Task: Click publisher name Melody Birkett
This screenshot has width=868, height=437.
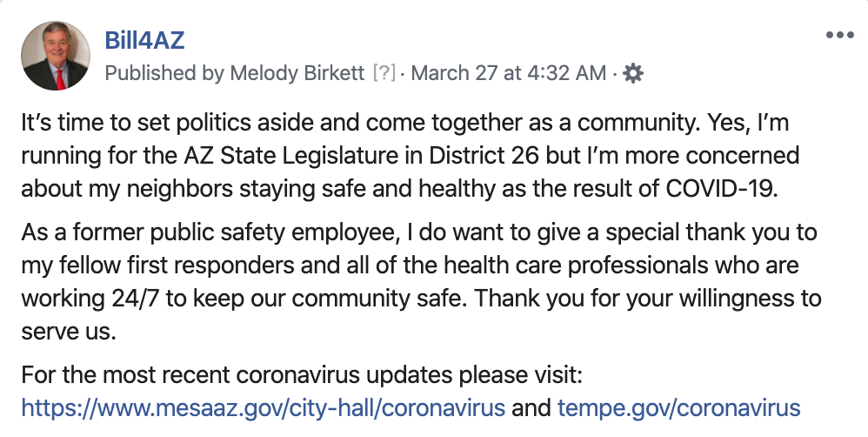Action: point(297,72)
